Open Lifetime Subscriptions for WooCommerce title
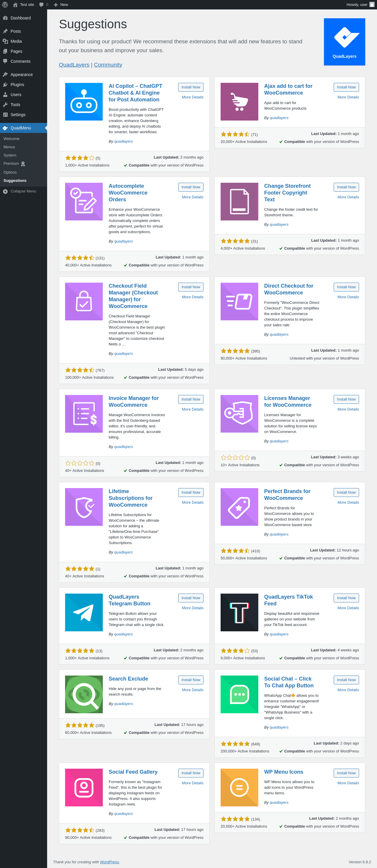Viewport: 377px width, 868px height. pyautogui.click(x=130, y=498)
